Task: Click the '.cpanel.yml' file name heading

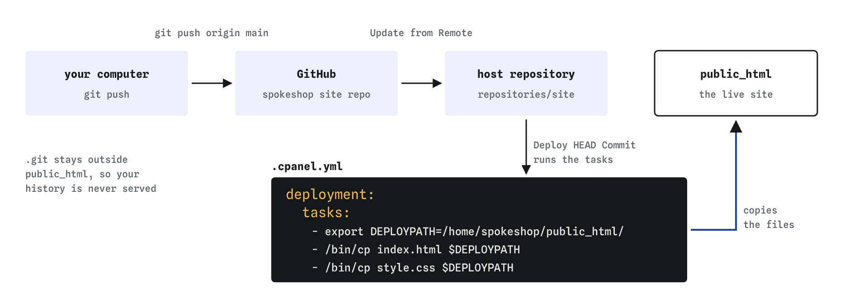Action: point(307,166)
